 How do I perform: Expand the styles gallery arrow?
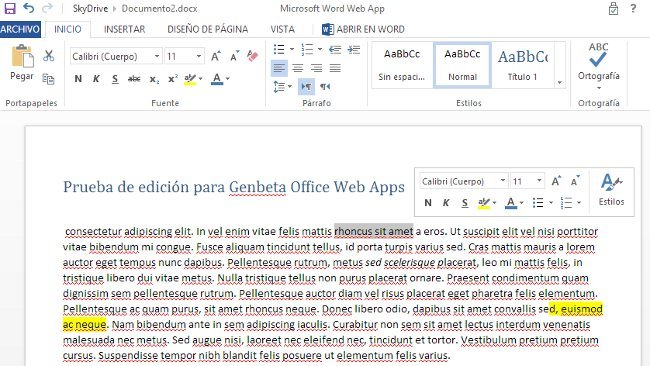coord(560,82)
